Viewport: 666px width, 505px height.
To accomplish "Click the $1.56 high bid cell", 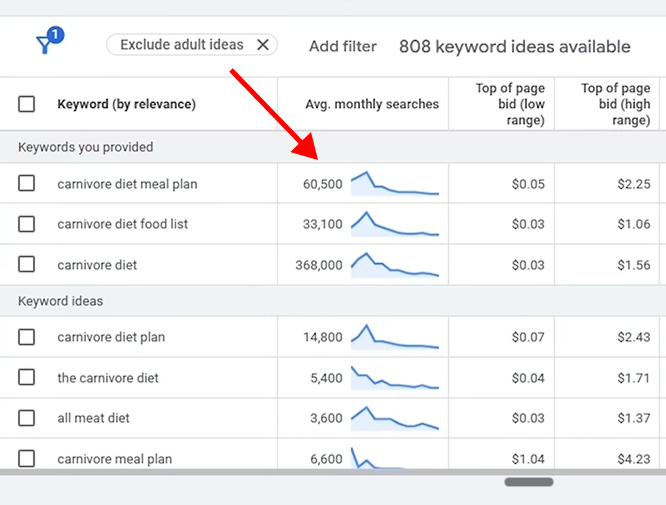I will click(x=634, y=265).
